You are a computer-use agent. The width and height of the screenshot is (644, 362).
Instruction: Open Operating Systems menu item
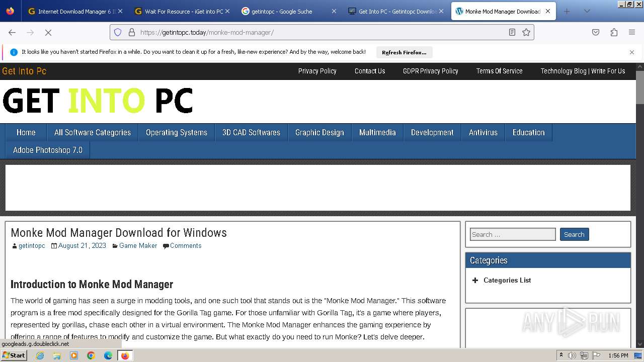177,132
